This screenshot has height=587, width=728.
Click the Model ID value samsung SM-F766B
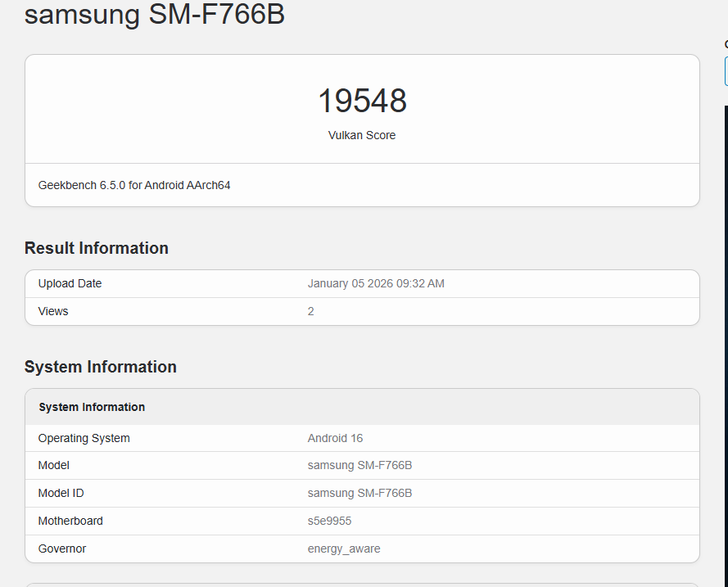pyautogui.click(x=359, y=493)
